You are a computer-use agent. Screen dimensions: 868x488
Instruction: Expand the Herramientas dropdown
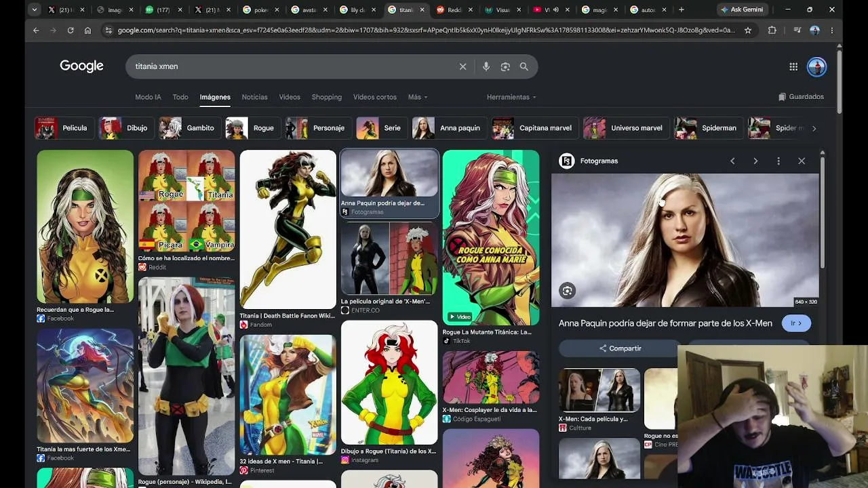click(x=511, y=97)
